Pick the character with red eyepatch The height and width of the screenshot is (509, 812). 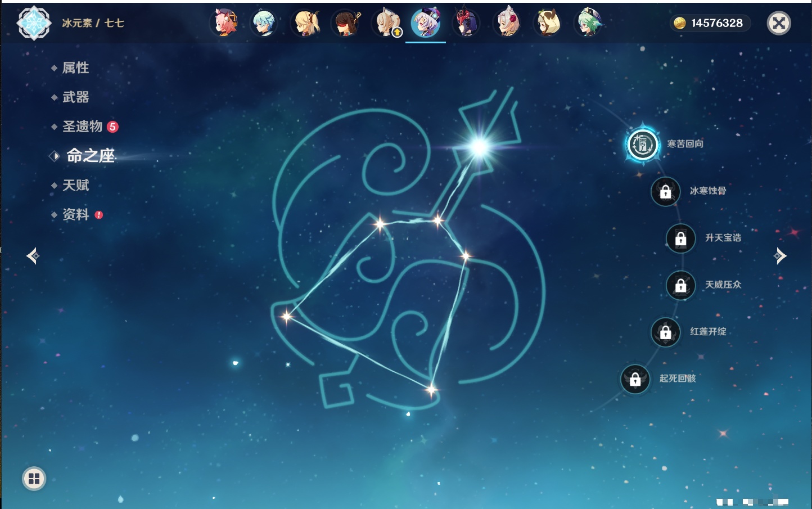(x=345, y=24)
